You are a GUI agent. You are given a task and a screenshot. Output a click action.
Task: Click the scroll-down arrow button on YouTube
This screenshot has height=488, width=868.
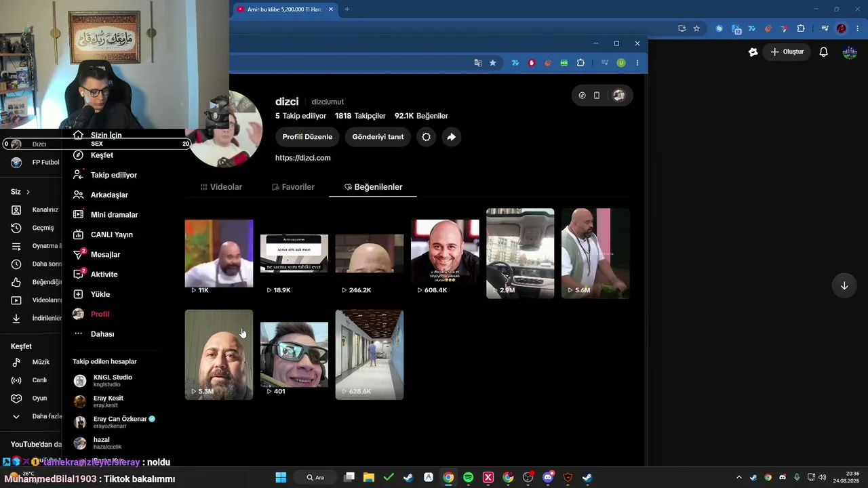coord(844,285)
